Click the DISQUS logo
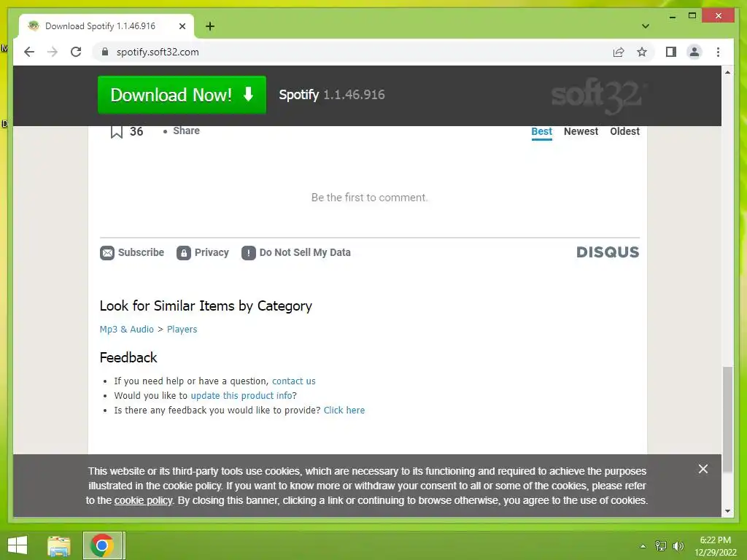747x560 pixels. 608,252
